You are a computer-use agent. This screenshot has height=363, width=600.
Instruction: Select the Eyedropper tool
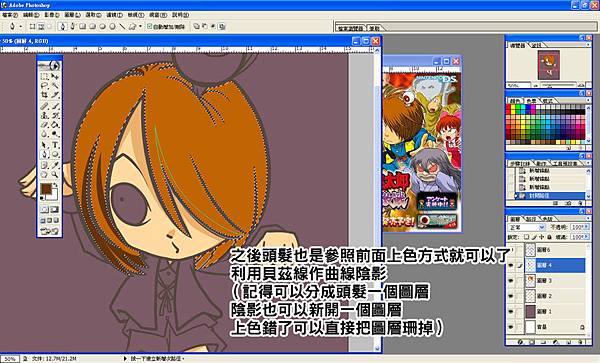(55, 165)
